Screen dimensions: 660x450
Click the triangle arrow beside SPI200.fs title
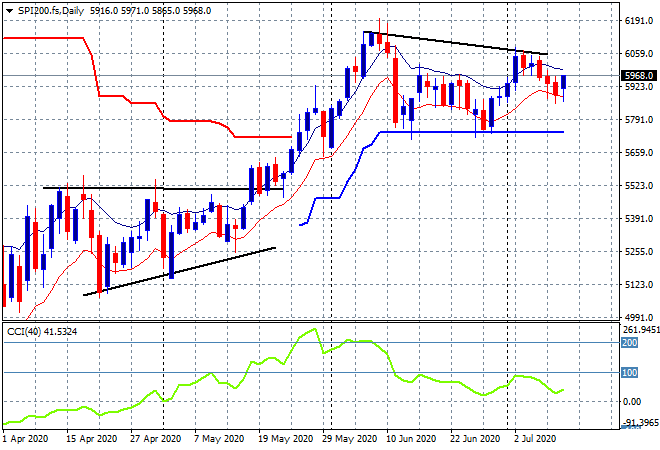pos(9,11)
